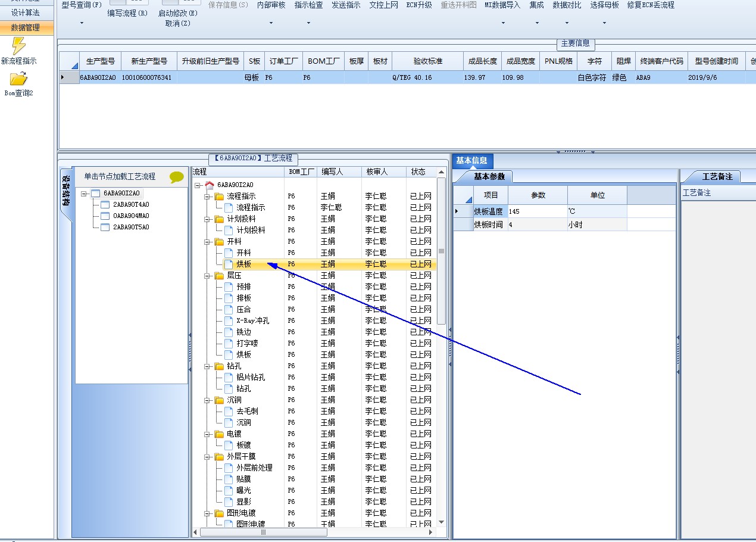Viewport: 756px width, 542px height.
Task: Select the vertical 设备结构 tab
Action: click(x=66, y=191)
